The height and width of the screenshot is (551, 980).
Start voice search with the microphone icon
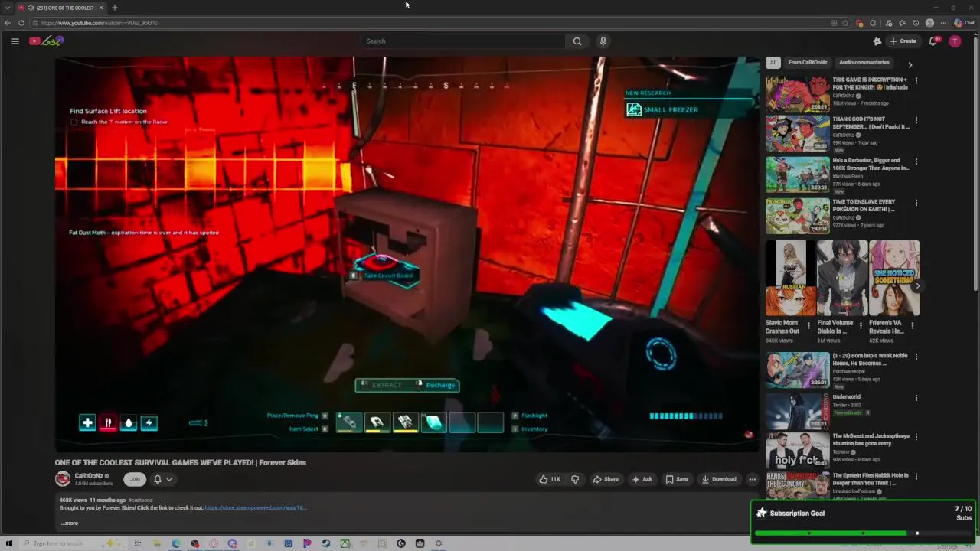tap(603, 41)
